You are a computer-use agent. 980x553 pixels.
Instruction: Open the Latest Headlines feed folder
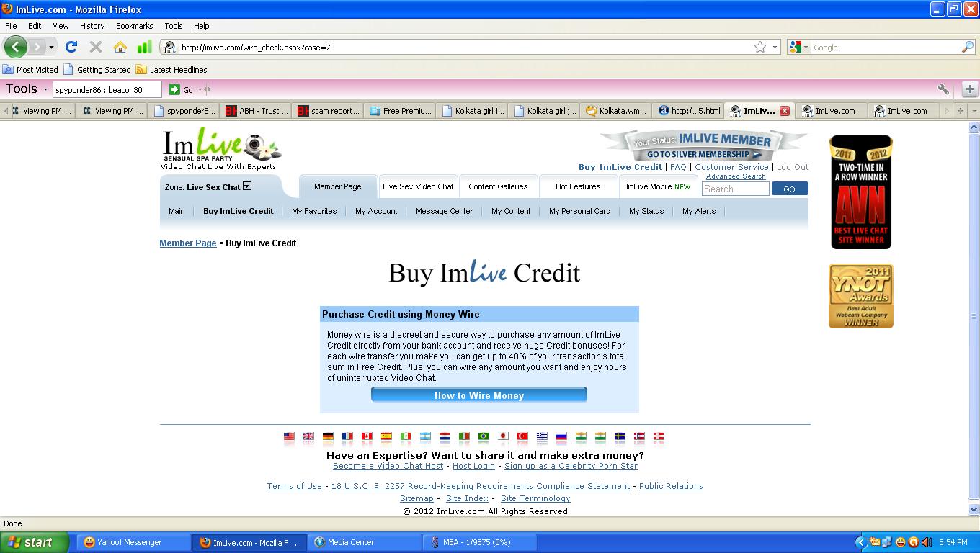tap(171, 70)
